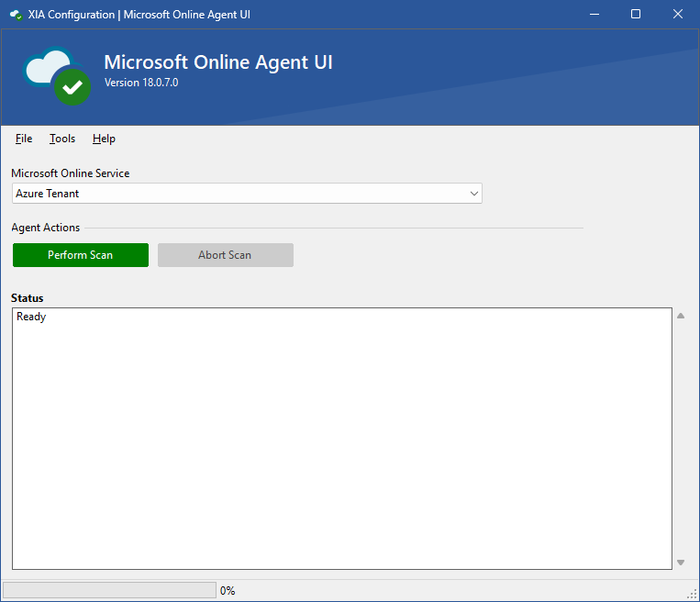Viewport: 700px width, 602px height.
Task: Click the 0% progress label
Action: [228, 591]
